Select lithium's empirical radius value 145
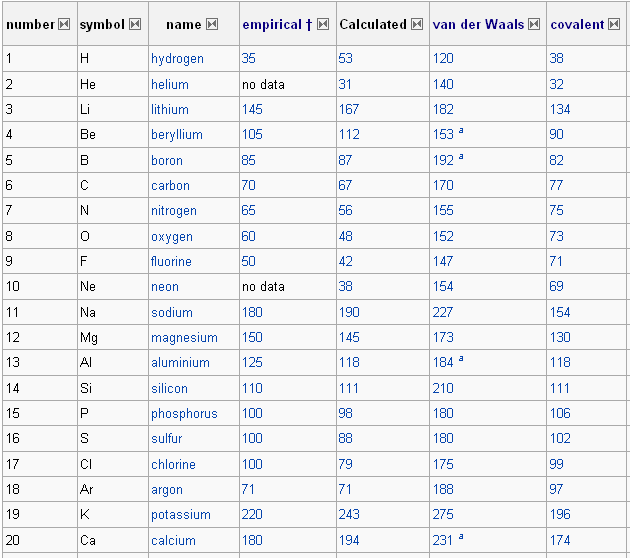The image size is (631, 559). [252, 110]
